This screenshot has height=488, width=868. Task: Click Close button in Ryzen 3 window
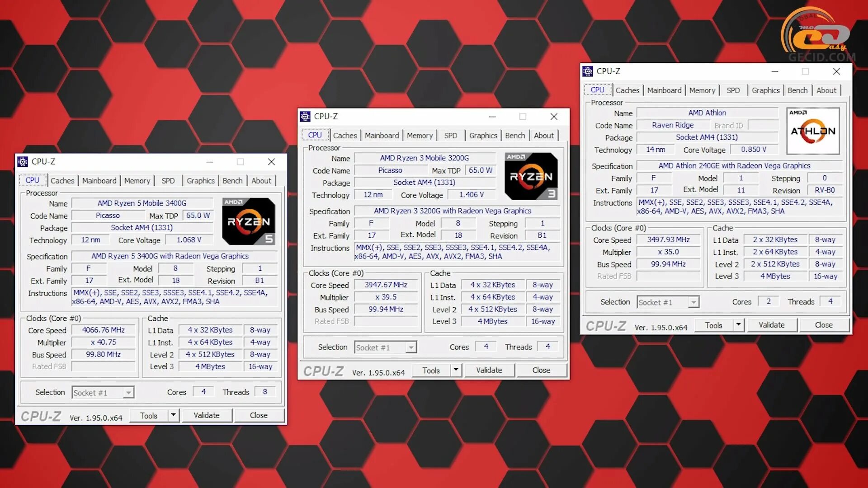click(541, 370)
